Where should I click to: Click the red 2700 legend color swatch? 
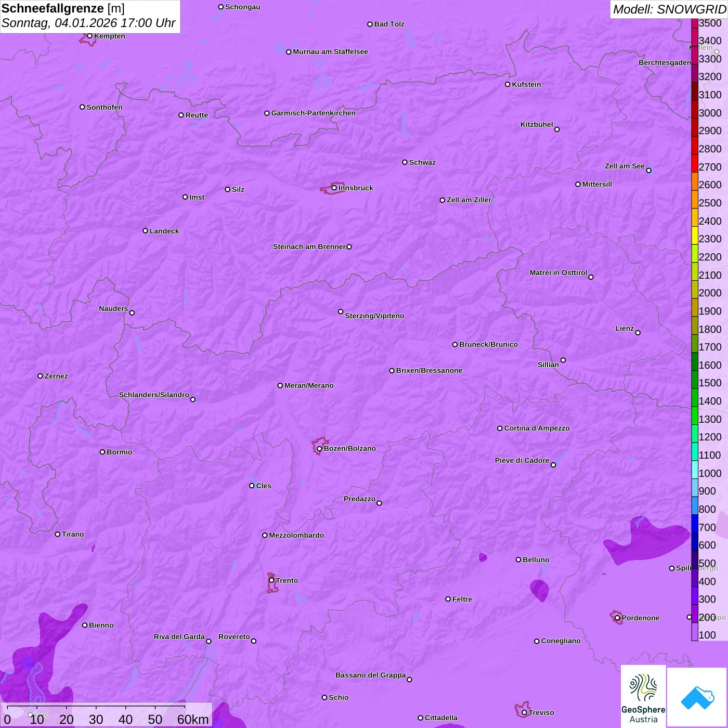tap(695, 163)
